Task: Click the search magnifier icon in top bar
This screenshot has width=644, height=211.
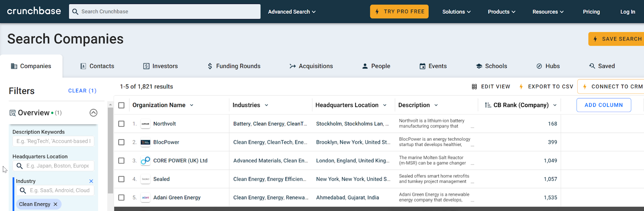Action: click(x=75, y=12)
